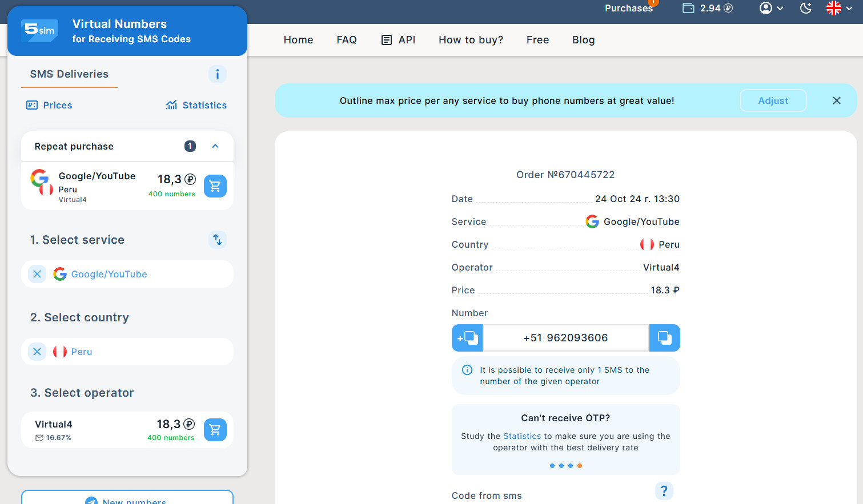Open the API documentation
The width and height of the screenshot is (863, 504).
coord(399,40)
